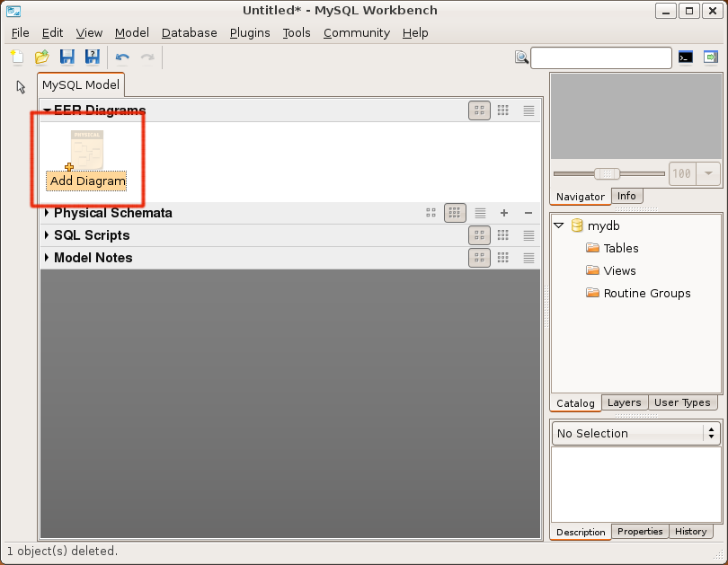
Task: Click the remove schema minus icon
Action: click(528, 213)
